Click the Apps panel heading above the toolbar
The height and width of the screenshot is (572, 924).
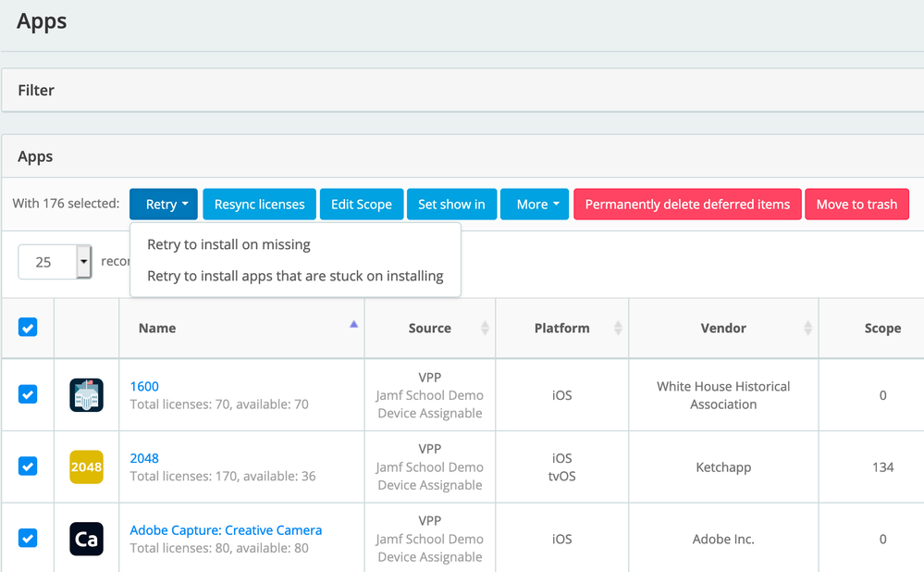coord(35,156)
